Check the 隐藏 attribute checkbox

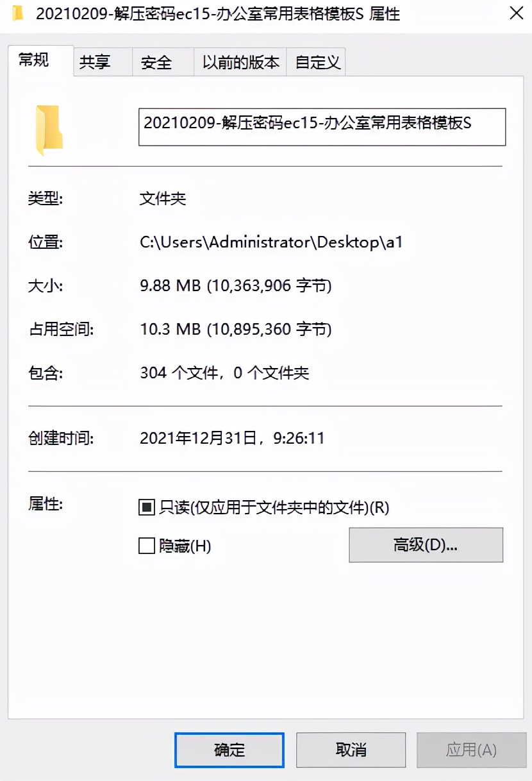[x=147, y=546]
